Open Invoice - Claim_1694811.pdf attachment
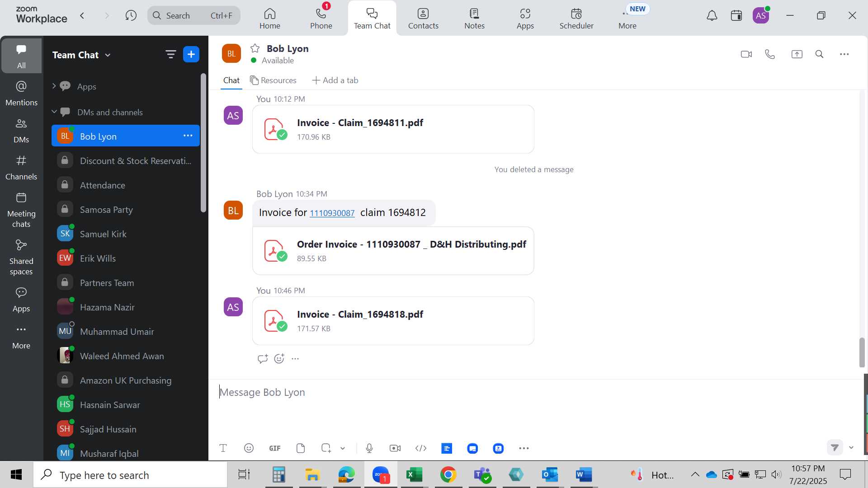Viewport: 868px width, 488px height. [x=393, y=129]
